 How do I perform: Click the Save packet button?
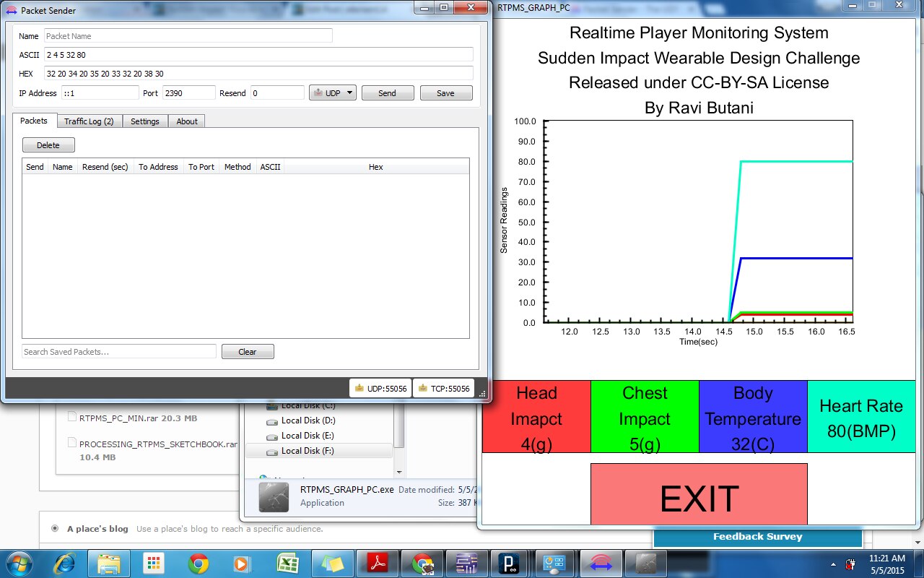445,93
